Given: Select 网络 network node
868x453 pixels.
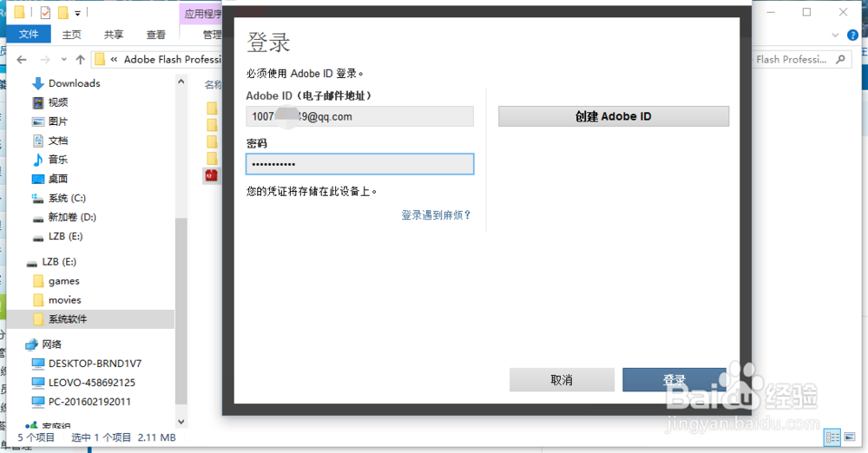Looking at the screenshot, I should 51,345.
